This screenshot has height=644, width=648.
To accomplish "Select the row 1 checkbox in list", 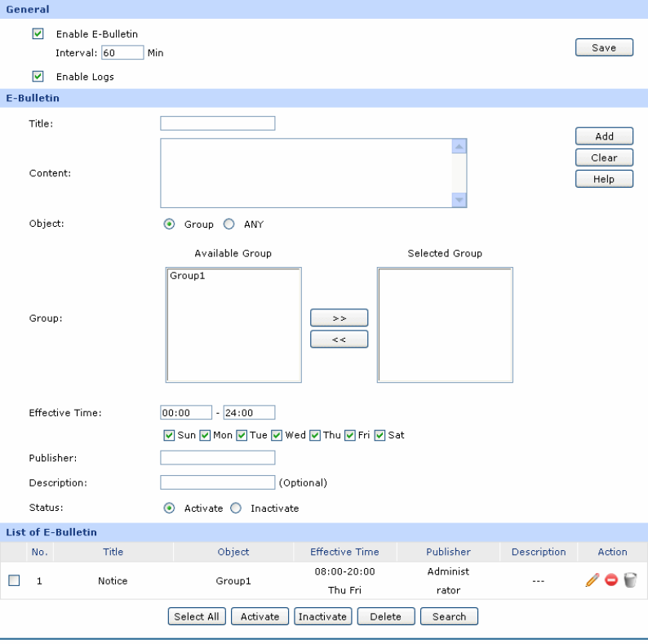I will point(13,581).
